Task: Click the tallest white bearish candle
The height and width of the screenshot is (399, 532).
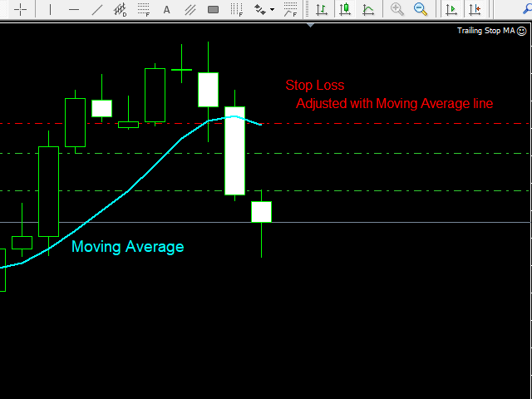Action: pos(234,151)
